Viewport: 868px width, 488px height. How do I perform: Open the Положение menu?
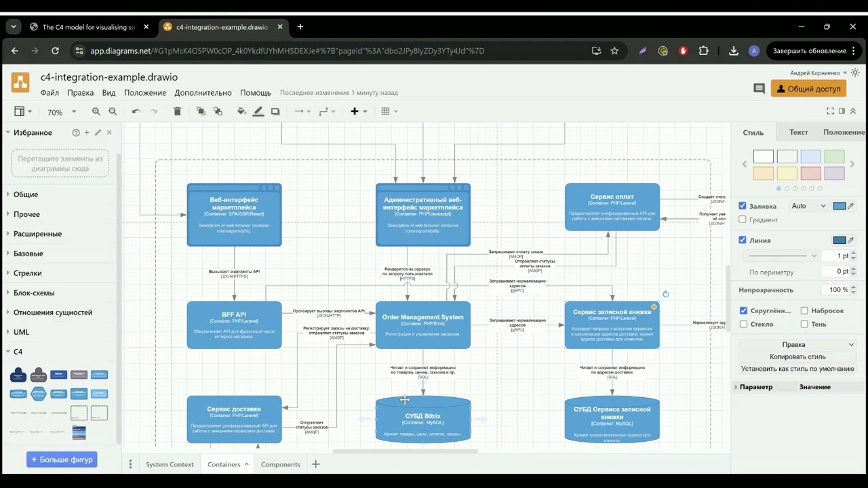[x=145, y=93]
